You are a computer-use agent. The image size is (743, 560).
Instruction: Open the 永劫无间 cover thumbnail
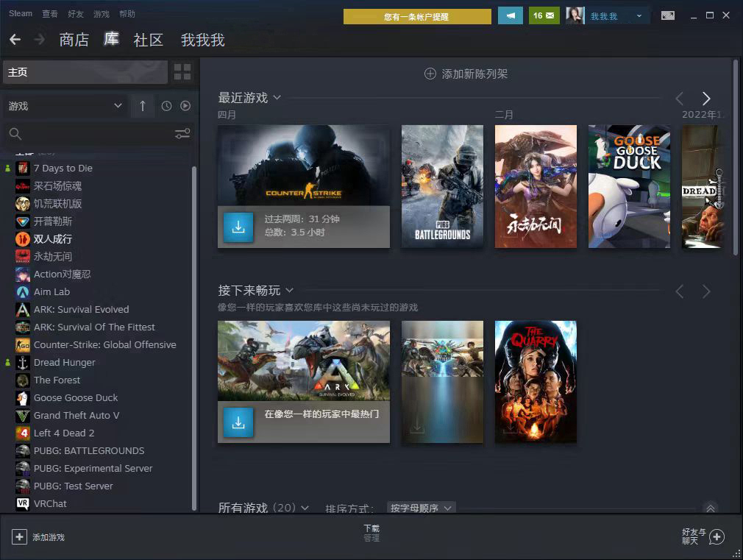536,186
